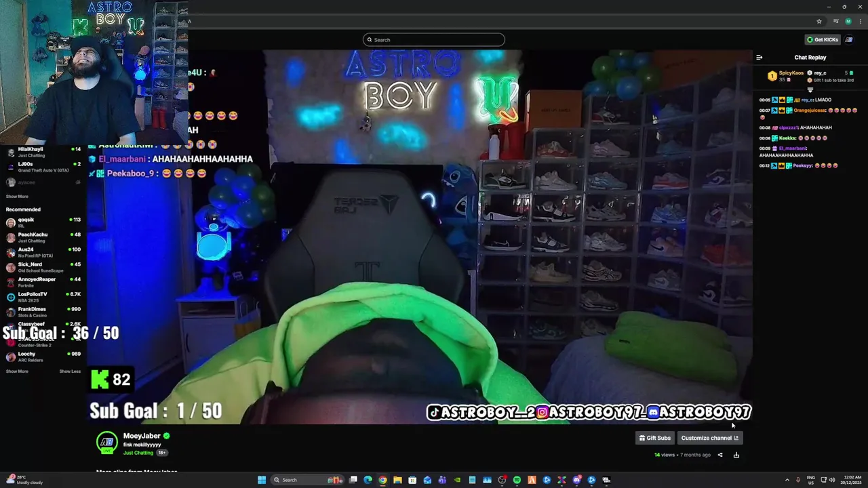Open AnnoyedReaper recommended channel
868x488 pixels.
tap(43, 282)
